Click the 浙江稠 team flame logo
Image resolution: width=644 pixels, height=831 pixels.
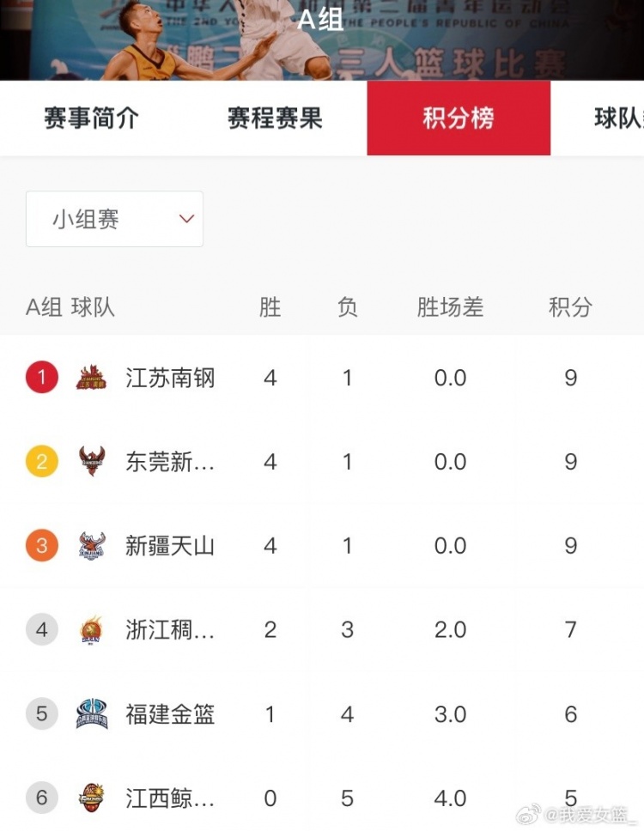(92, 630)
